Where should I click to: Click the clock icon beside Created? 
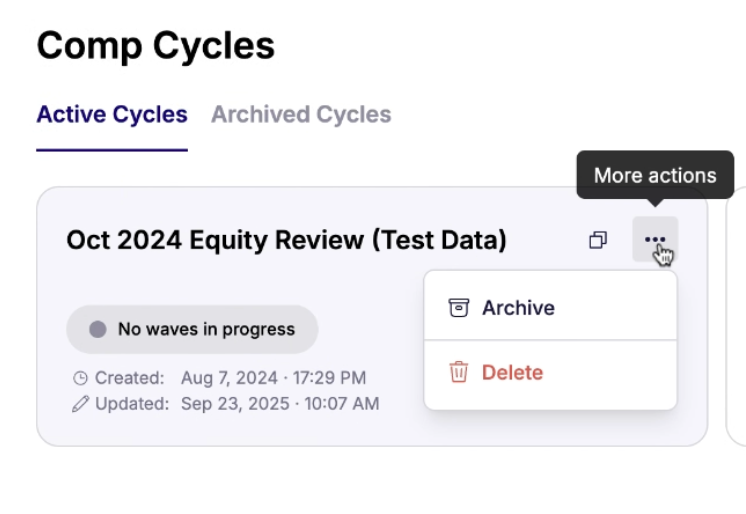coord(81,378)
